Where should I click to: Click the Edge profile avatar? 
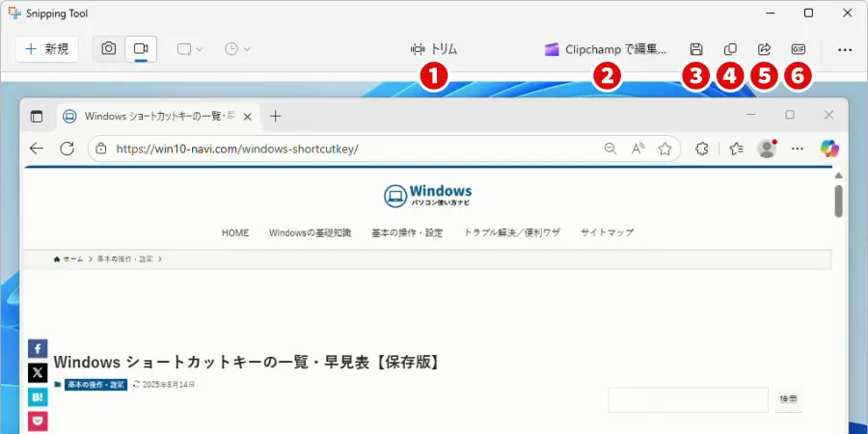pos(767,149)
